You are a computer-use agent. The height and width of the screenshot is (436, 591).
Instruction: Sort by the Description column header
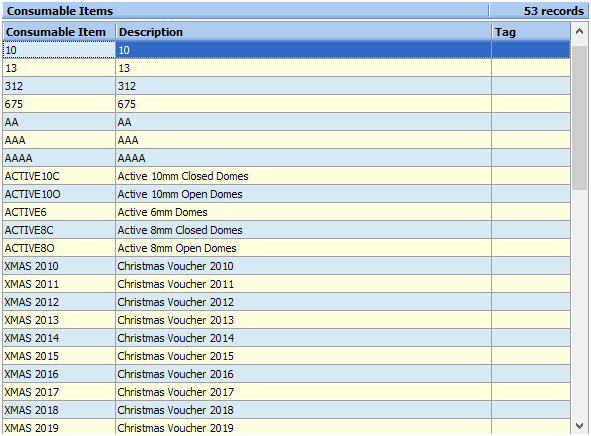coord(303,32)
